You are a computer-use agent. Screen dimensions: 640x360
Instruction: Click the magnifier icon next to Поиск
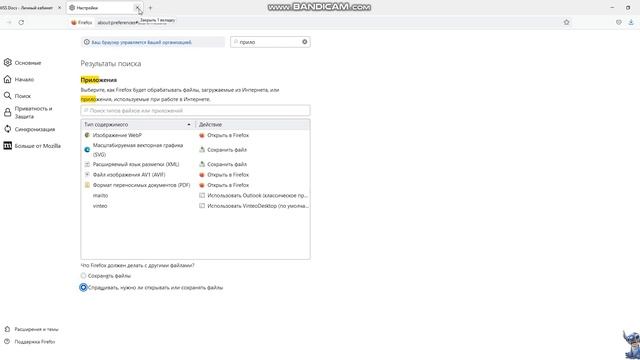pyautogui.click(x=7, y=96)
